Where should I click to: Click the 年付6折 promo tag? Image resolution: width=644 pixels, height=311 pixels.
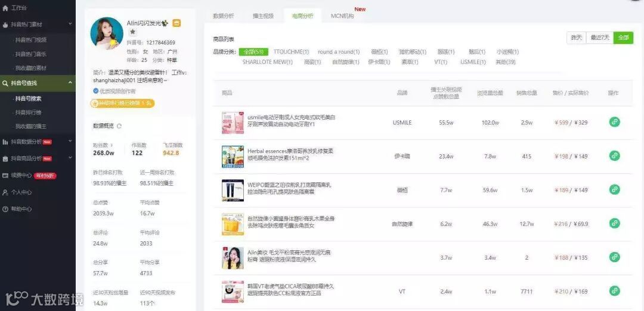[45, 176]
